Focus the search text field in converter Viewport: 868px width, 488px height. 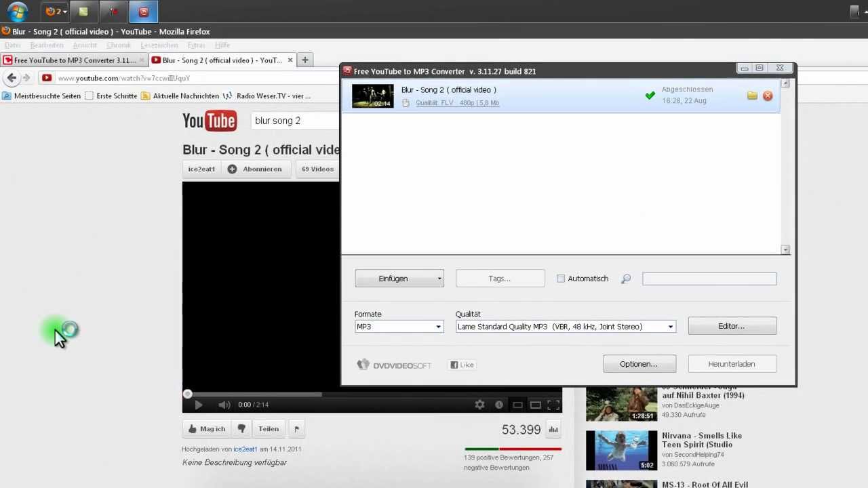(x=709, y=279)
